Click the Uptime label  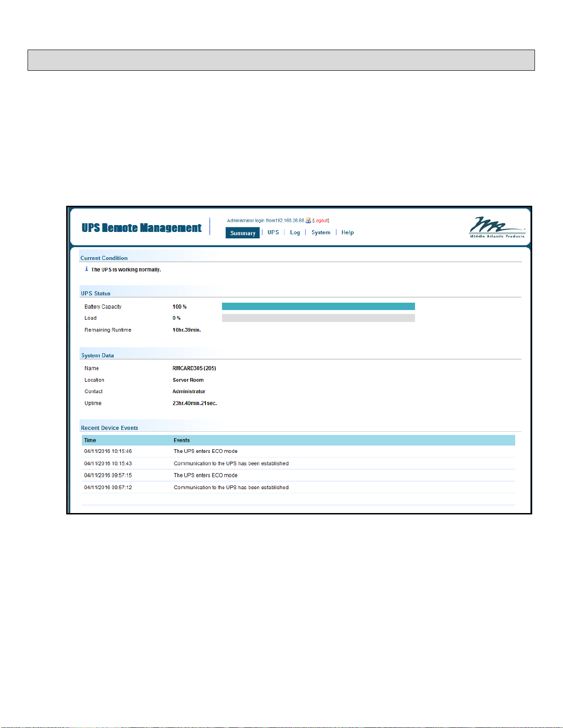(x=93, y=403)
